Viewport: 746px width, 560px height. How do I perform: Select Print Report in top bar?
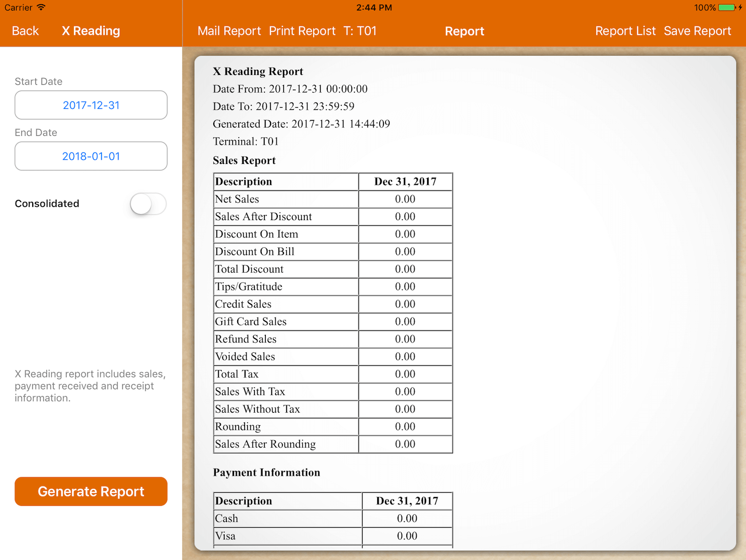(302, 31)
